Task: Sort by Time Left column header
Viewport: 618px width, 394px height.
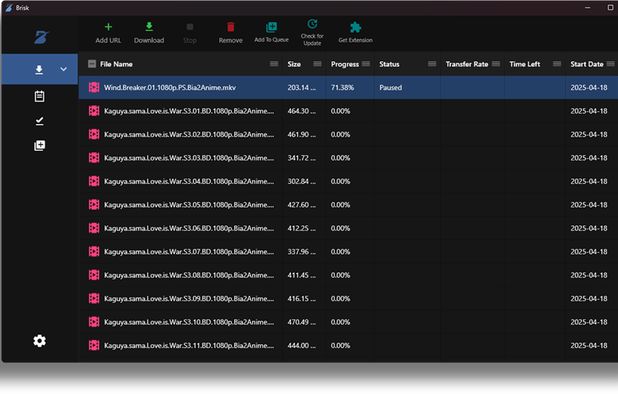Action: pos(525,64)
